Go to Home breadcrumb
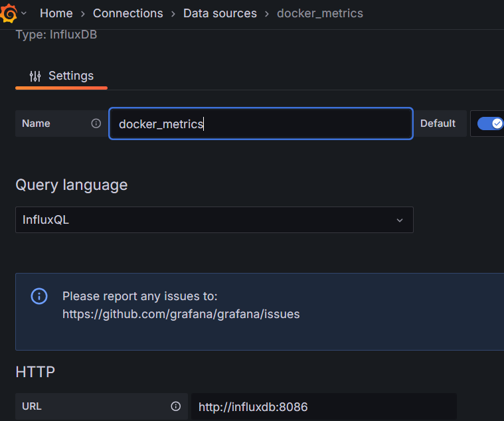This screenshot has width=504, height=421. pos(56,13)
